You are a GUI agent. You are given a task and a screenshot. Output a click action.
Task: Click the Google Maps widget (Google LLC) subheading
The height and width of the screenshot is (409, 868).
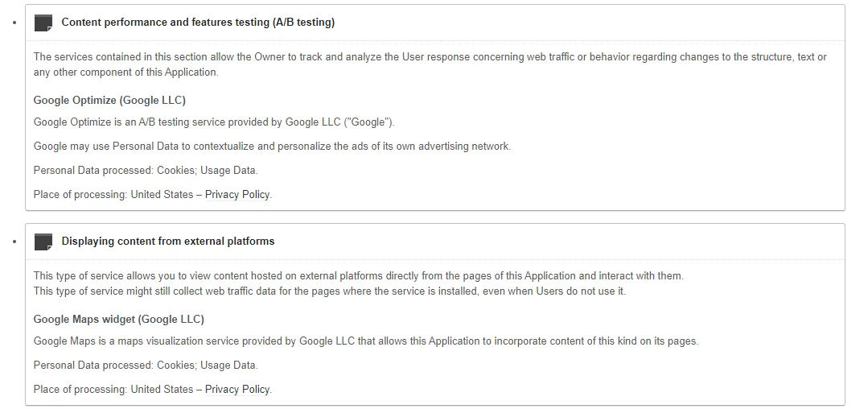[118, 320]
